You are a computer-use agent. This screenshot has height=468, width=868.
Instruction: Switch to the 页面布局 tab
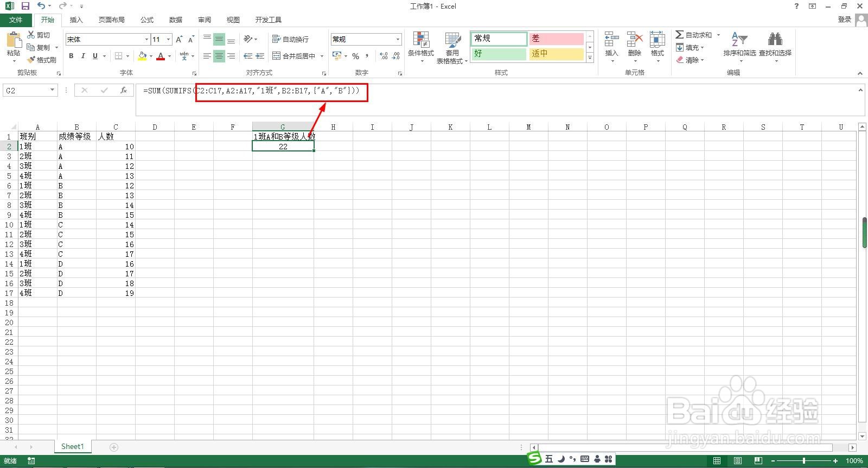[112, 20]
